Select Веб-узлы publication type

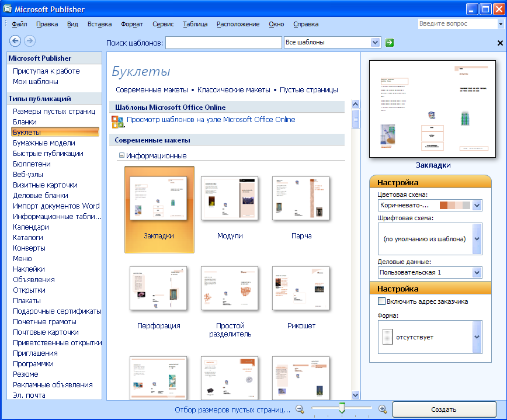coord(28,175)
